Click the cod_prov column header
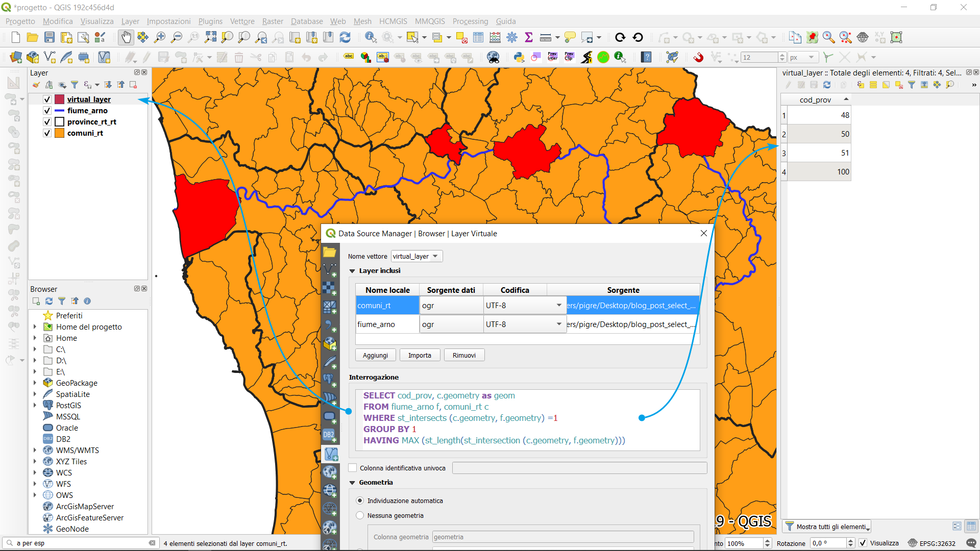 pyautogui.click(x=815, y=99)
